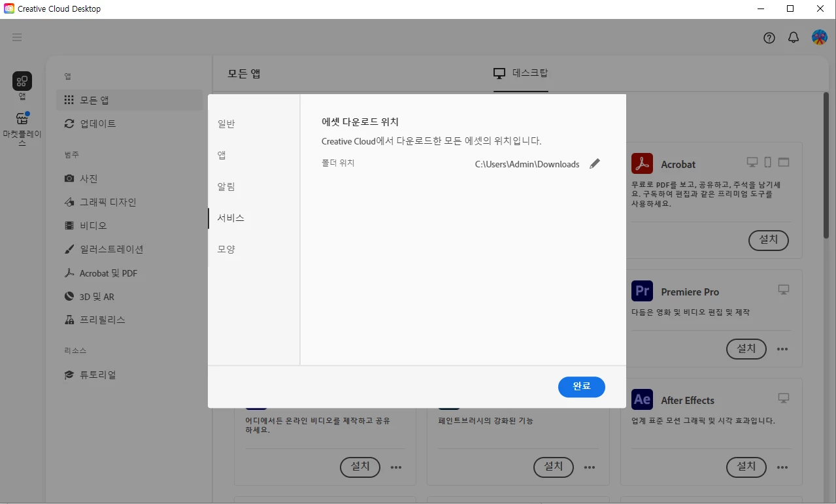The height and width of the screenshot is (504, 836).
Task: Click the 에셋 다운로드 위치 heading
Action: coord(360,122)
